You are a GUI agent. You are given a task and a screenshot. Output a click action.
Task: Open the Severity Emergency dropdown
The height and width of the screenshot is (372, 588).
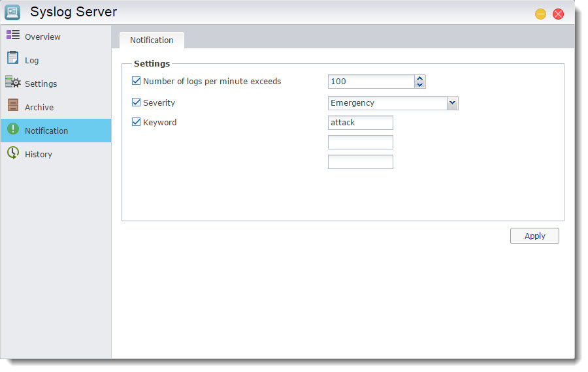coord(452,103)
